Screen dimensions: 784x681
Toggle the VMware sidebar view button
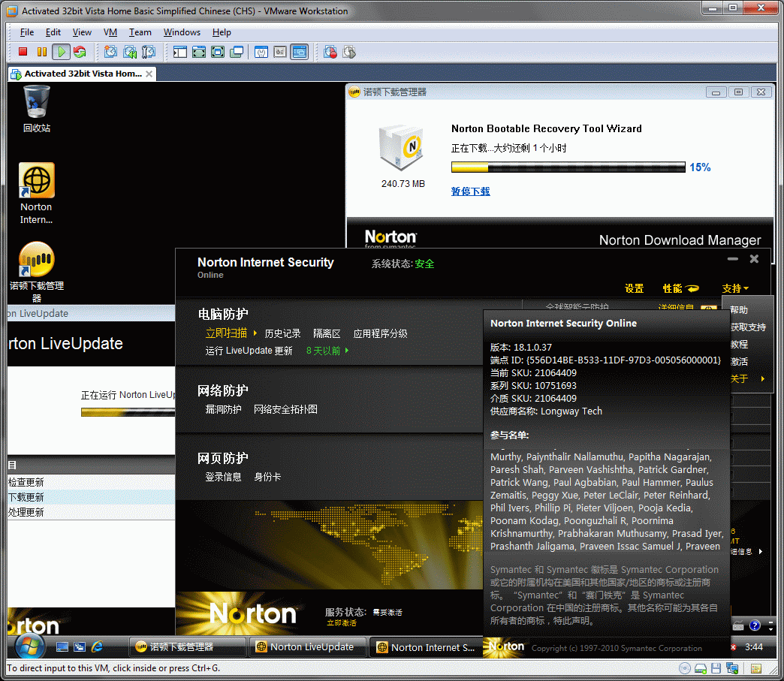[x=180, y=52]
